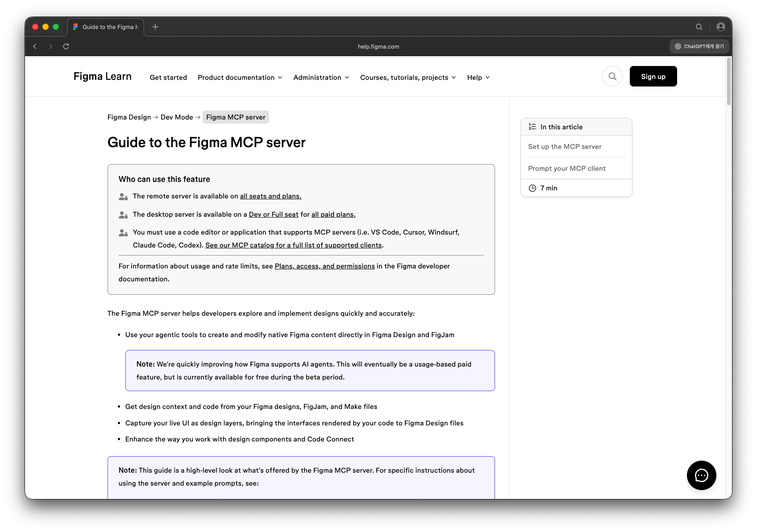Viewport: 757px width, 532px height.
Task: Click the clock icon beside 7 min
Action: pyautogui.click(x=532, y=188)
